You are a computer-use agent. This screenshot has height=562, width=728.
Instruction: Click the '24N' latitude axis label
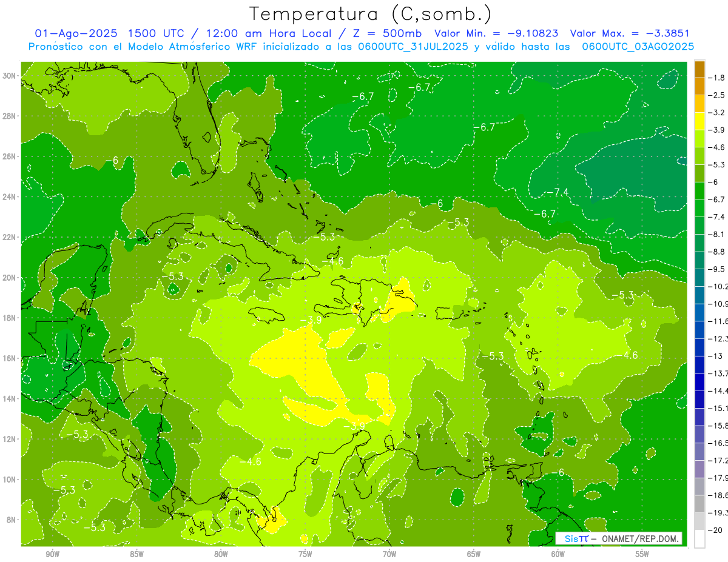coord(10,197)
